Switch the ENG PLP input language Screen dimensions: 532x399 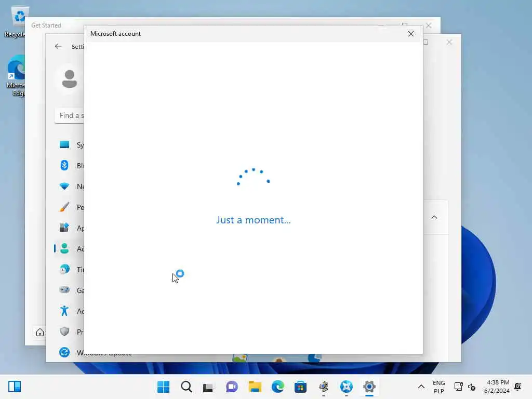pyautogui.click(x=438, y=387)
